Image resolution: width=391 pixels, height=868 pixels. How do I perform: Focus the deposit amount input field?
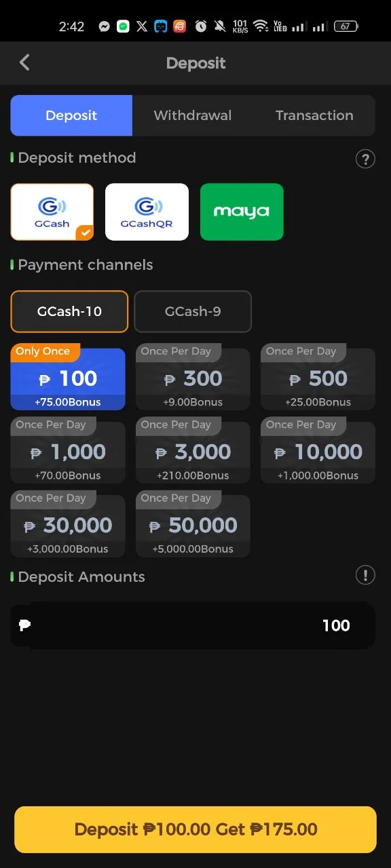tap(193, 625)
